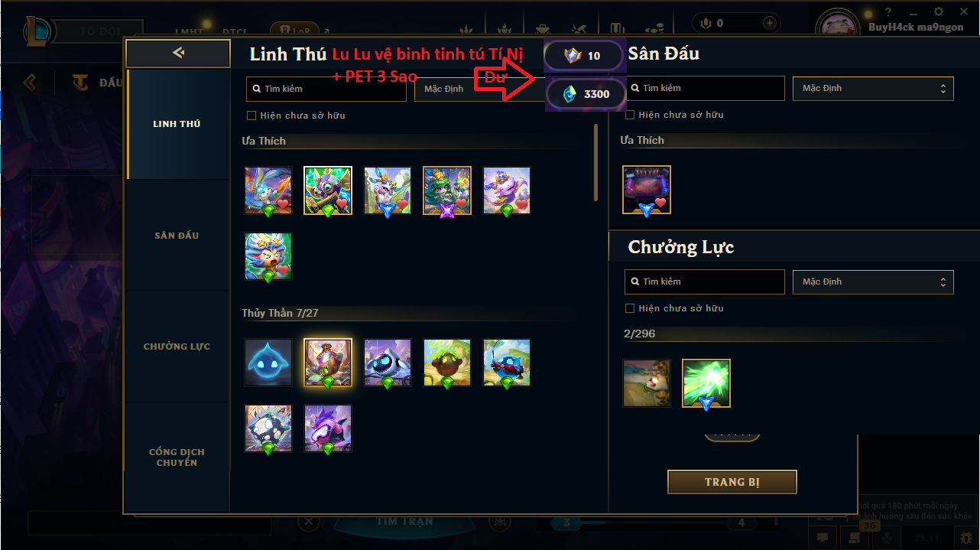980x550 pixels.
Task: Click the settings gear icon
Action: tap(939, 11)
